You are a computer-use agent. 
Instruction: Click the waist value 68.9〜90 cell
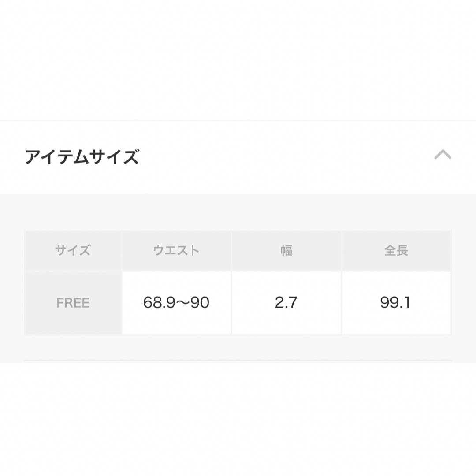[176, 303]
